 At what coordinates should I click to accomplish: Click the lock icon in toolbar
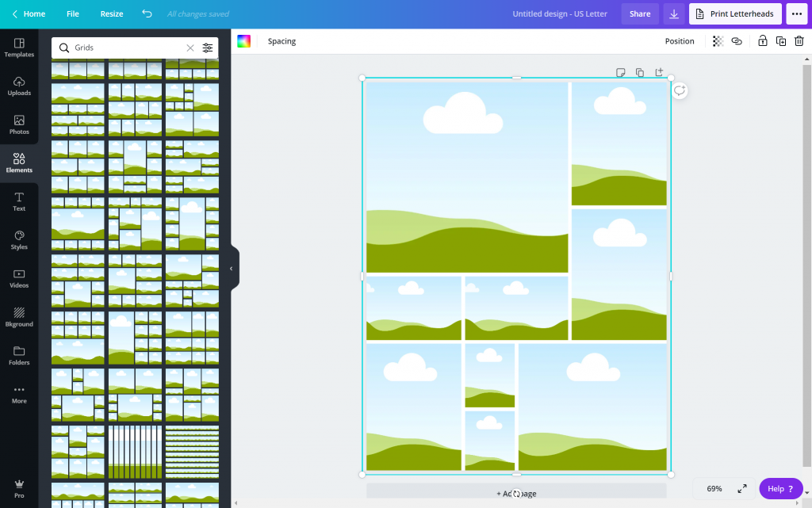pos(762,41)
